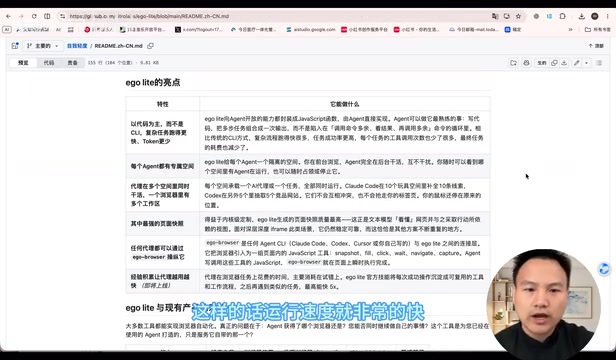This screenshot has height=360, width=616.
Task: Open the 自我轻度 repository breadcrumb link
Action: pos(77,46)
